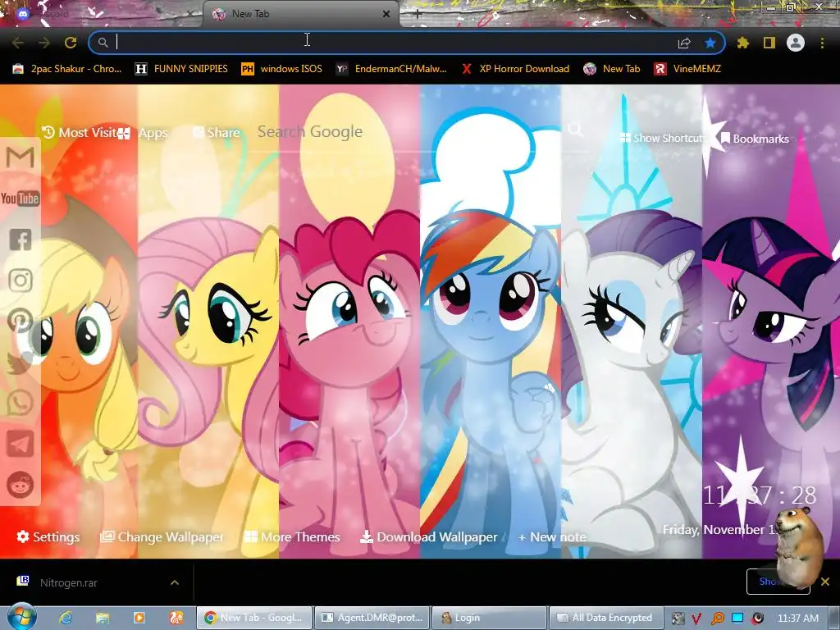Screen dimensions: 840x630
Task: Open Chrome three-dot menu
Action: (x=822, y=43)
